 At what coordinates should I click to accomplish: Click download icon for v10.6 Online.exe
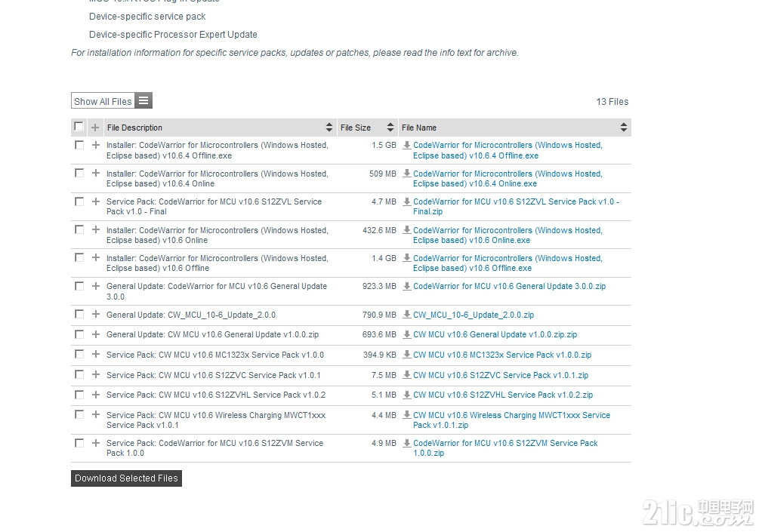pyautogui.click(x=407, y=229)
